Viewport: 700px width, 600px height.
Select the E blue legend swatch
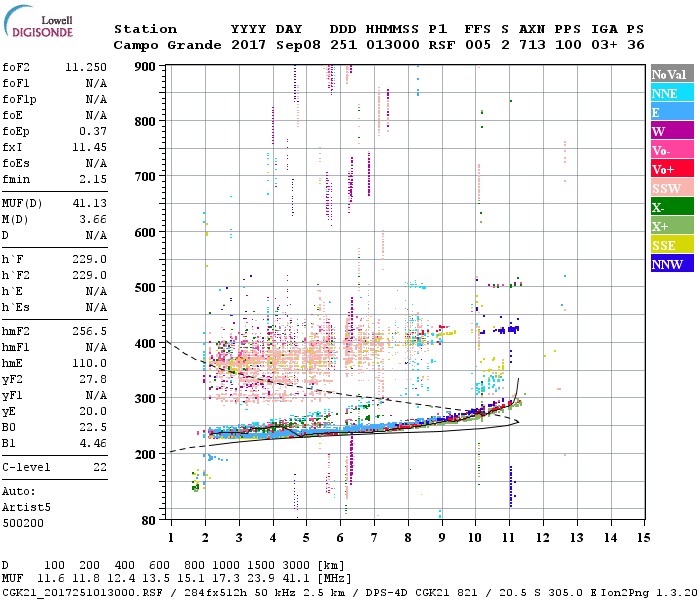click(672, 112)
